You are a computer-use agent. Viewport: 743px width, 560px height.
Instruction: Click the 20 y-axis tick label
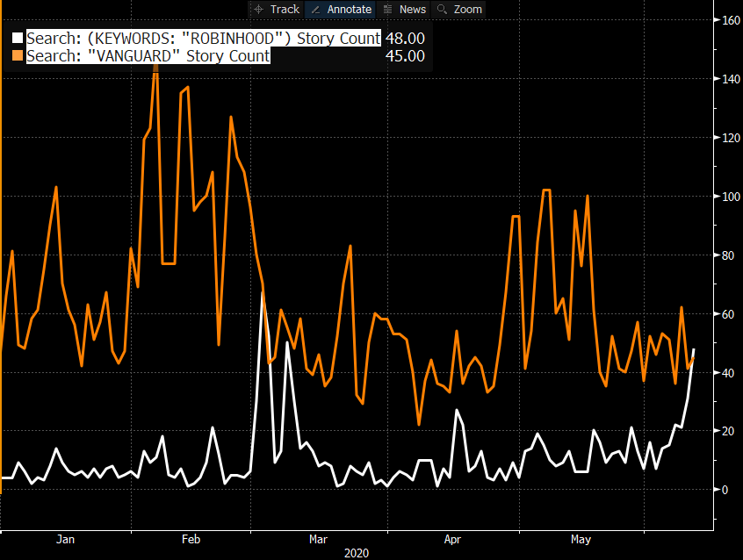(728, 431)
